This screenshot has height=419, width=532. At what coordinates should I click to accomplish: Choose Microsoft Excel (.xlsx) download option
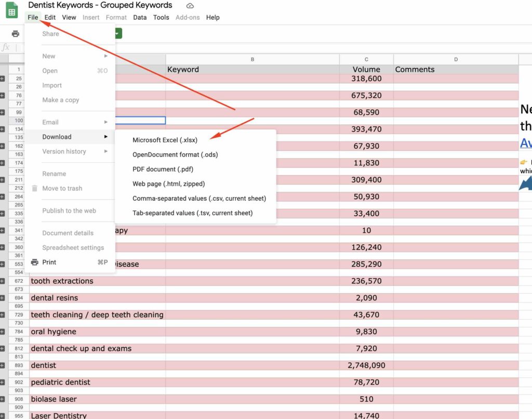coord(165,140)
